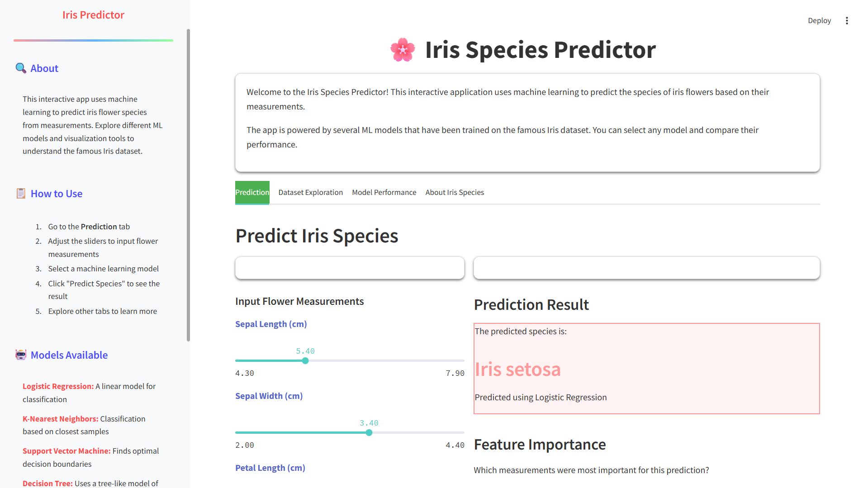Click the Models Available heading
Image resolution: width=868 pixels, height=488 pixels.
pos(69,355)
